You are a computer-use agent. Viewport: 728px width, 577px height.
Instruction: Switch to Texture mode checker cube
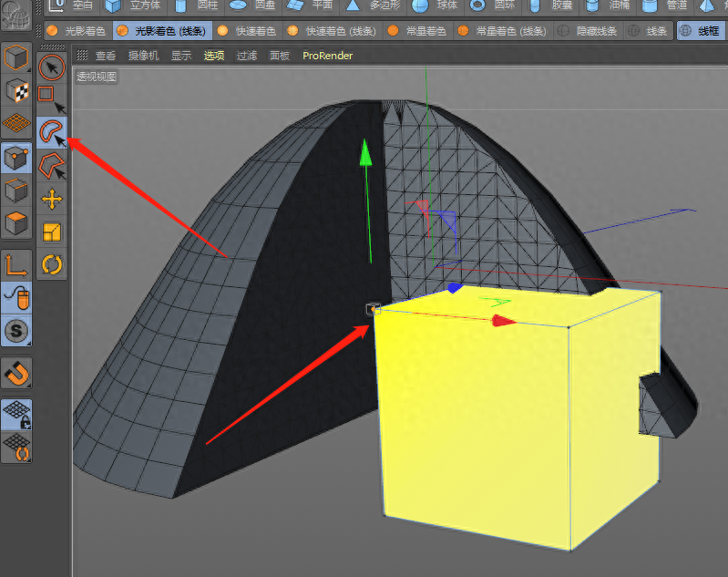[x=16, y=91]
